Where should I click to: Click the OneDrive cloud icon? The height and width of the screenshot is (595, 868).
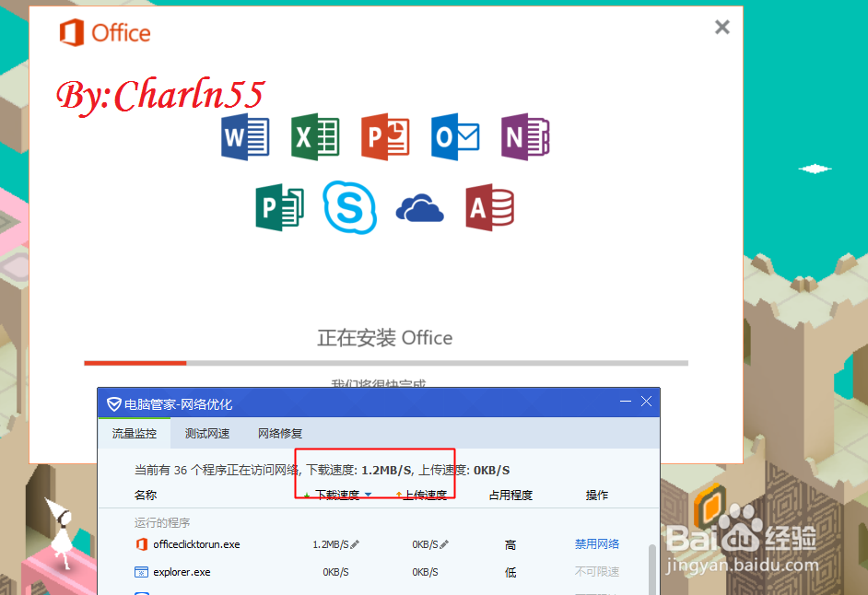click(x=419, y=206)
